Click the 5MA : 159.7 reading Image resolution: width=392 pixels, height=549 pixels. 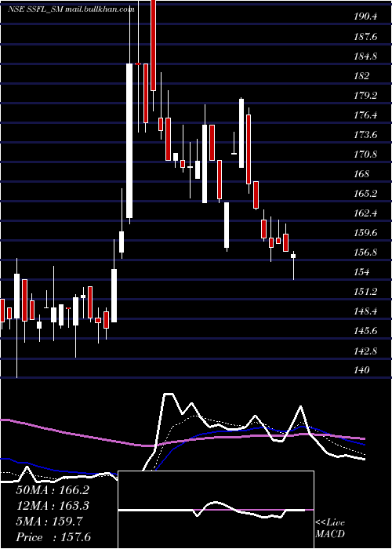[x=49, y=522]
